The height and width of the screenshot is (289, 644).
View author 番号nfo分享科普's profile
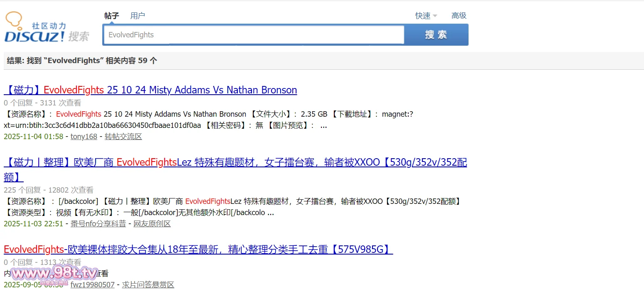point(98,224)
